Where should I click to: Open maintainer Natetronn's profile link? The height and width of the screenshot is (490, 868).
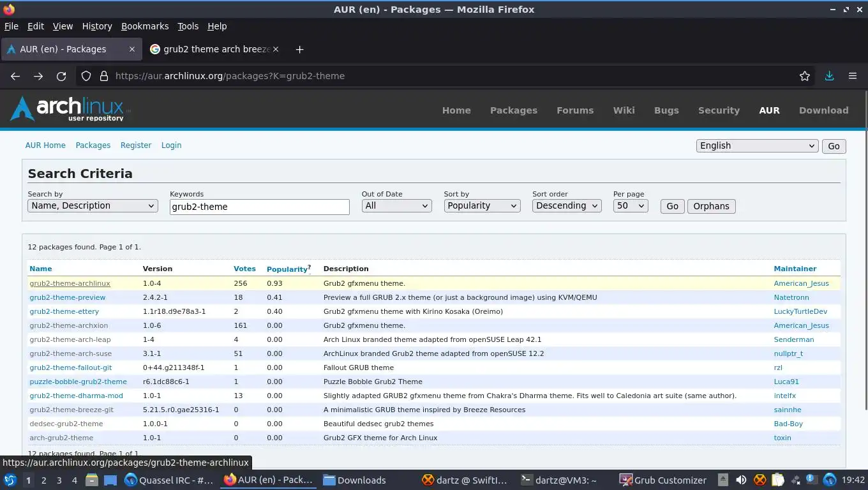tap(791, 297)
